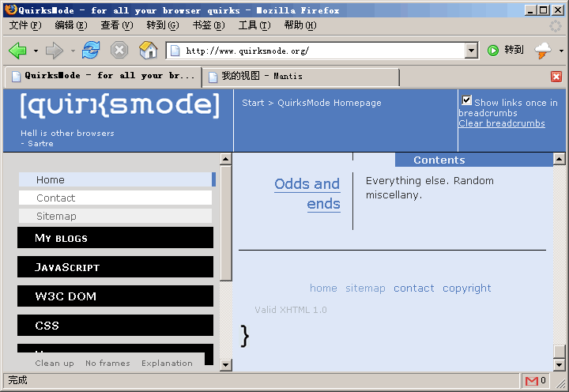
Task: Toggle Show links once in breadcrumbs checkbox
Action: pos(467,100)
